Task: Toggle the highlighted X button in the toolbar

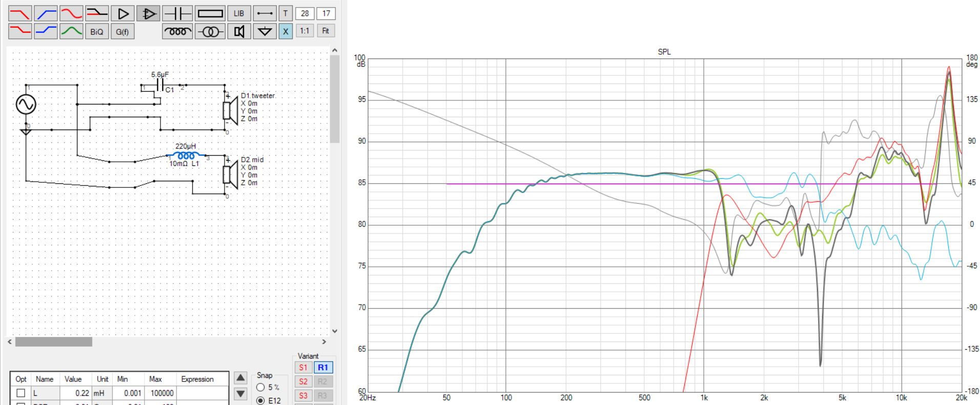Action: (x=285, y=31)
